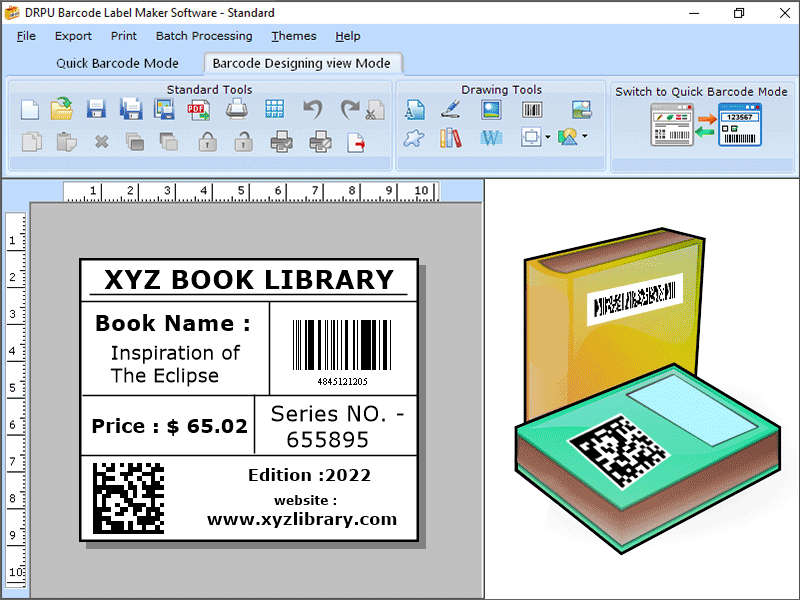The height and width of the screenshot is (600, 800).
Task: Select the custom star shape tool
Action: coord(413,138)
